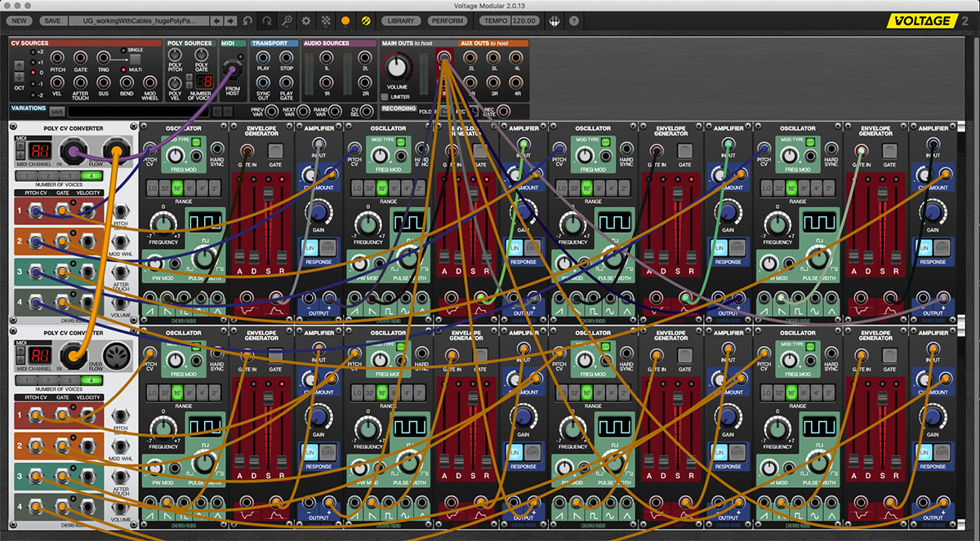Click the FREQUENCY knob on the top-left Oscillator
Screen dimensions: 980x541
point(163,224)
